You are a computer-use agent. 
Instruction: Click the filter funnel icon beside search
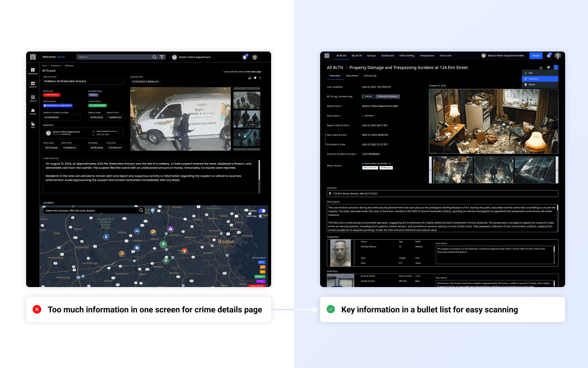pyautogui.click(x=162, y=57)
